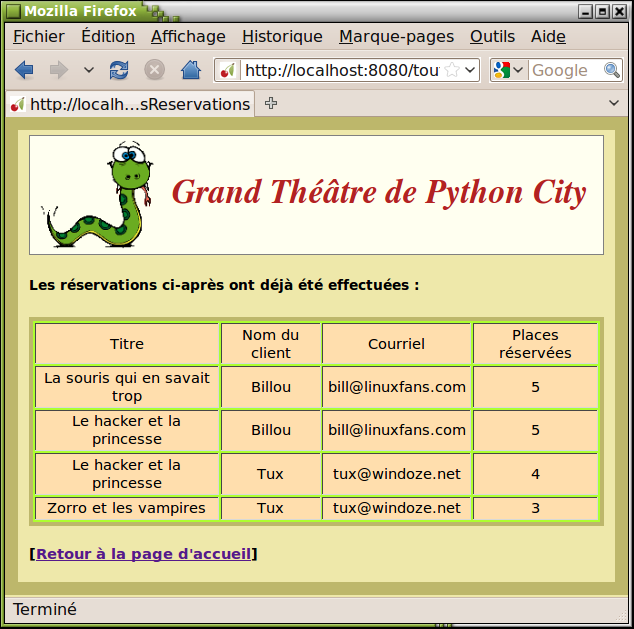Click the Forward navigation arrow
Image resolution: width=634 pixels, height=629 pixels.
(x=58, y=70)
